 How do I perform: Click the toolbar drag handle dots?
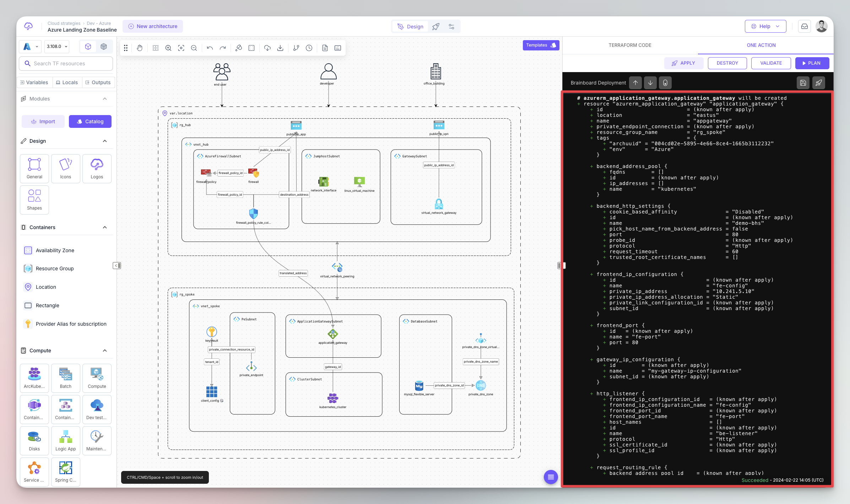coord(126,48)
